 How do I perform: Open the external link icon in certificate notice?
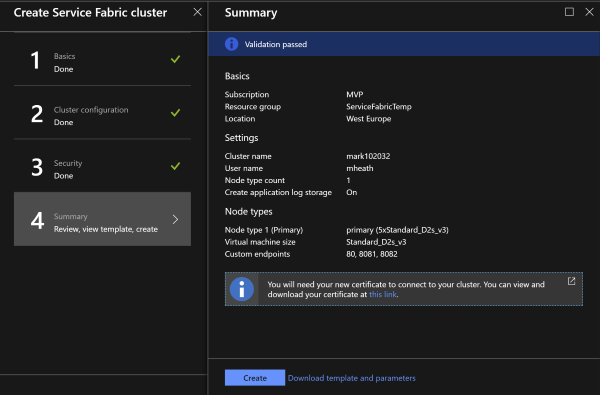tap(571, 281)
